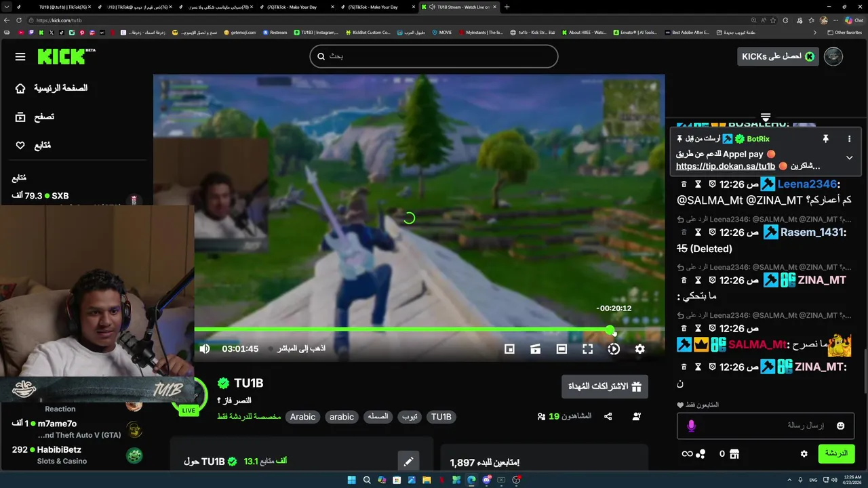Open the Windows Start menu
Image resolution: width=868 pixels, height=488 pixels.
[351, 480]
